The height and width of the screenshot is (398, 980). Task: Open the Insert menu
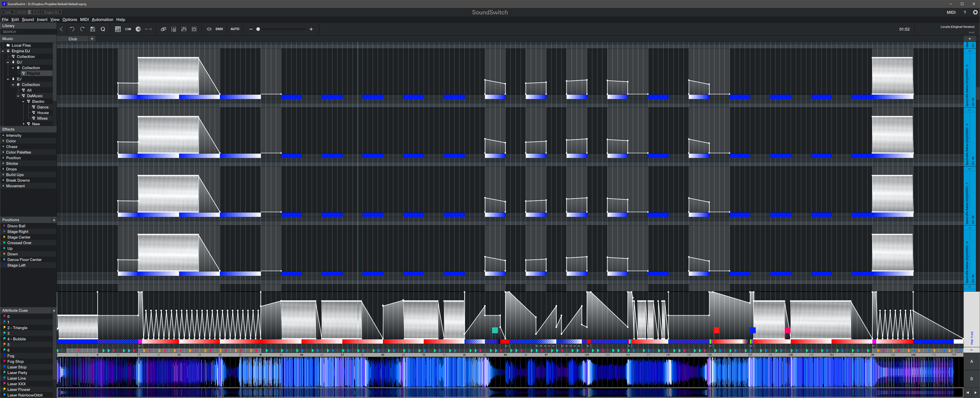[x=42, y=19]
